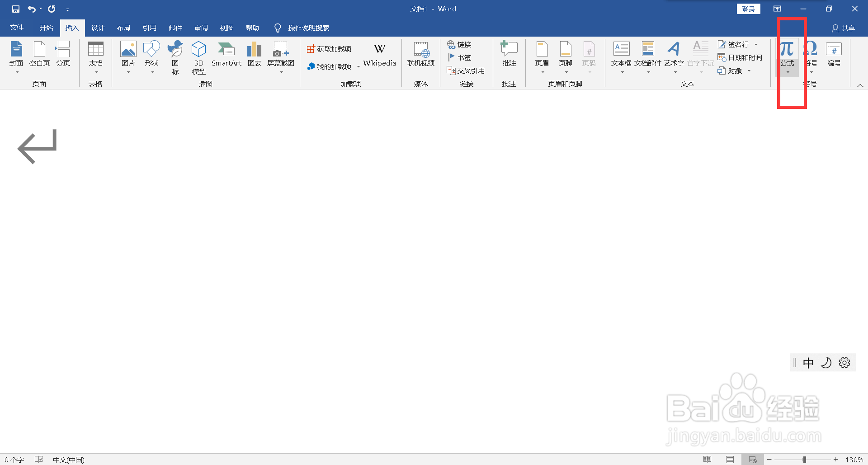Image resolution: width=868 pixels, height=465 pixels.
Task: Add a comment (批注)
Action: (509, 54)
